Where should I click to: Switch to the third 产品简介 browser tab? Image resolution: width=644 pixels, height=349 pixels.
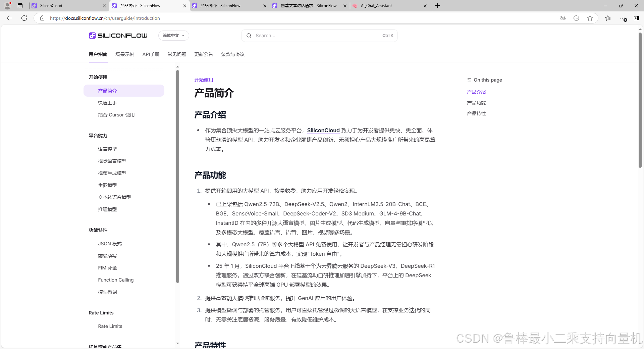click(x=230, y=6)
